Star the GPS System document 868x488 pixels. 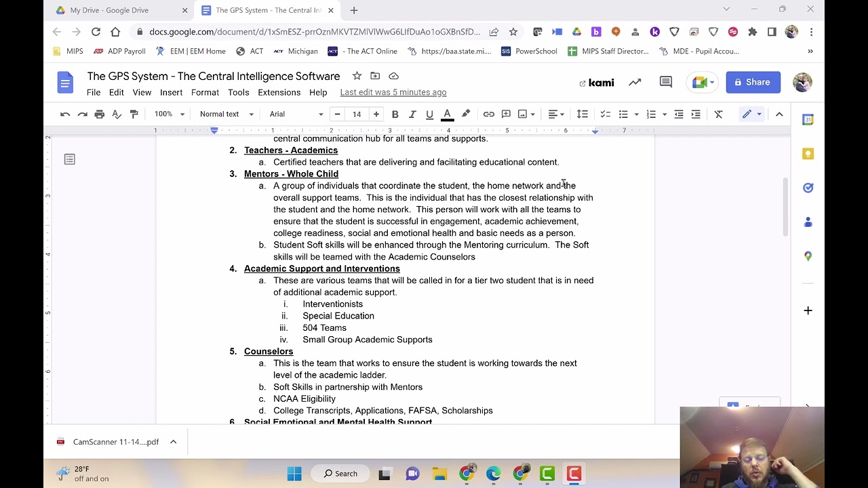coord(357,76)
